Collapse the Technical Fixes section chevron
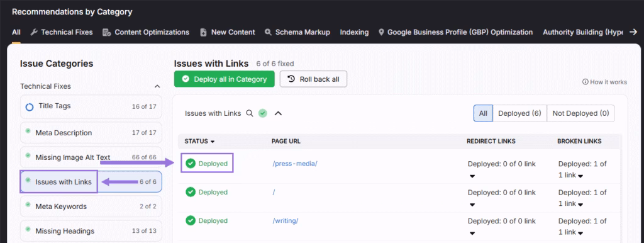 157,86
